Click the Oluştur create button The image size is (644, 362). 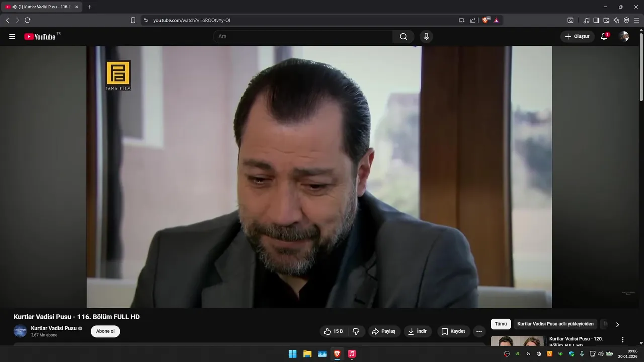[x=578, y=36]
